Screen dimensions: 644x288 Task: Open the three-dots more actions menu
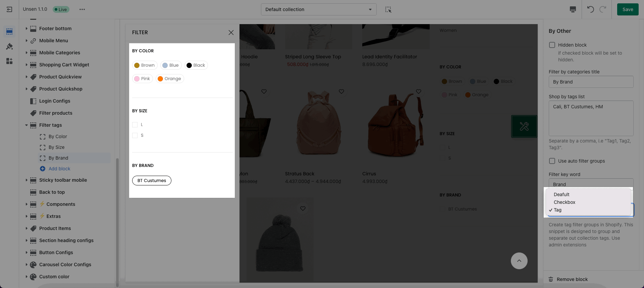point(82,9)
